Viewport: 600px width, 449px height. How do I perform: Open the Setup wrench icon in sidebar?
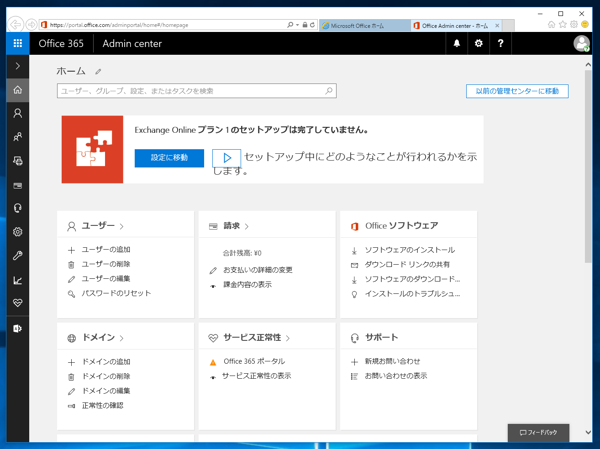pos(18,255)
